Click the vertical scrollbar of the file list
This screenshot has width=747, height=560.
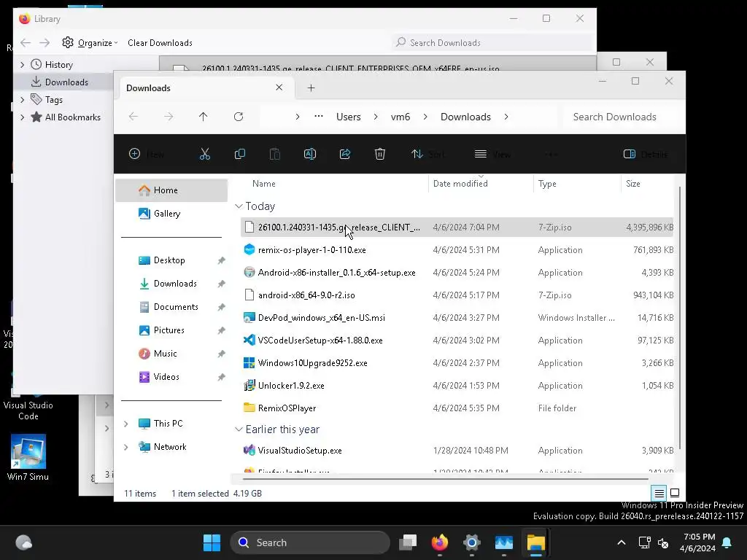680,318
